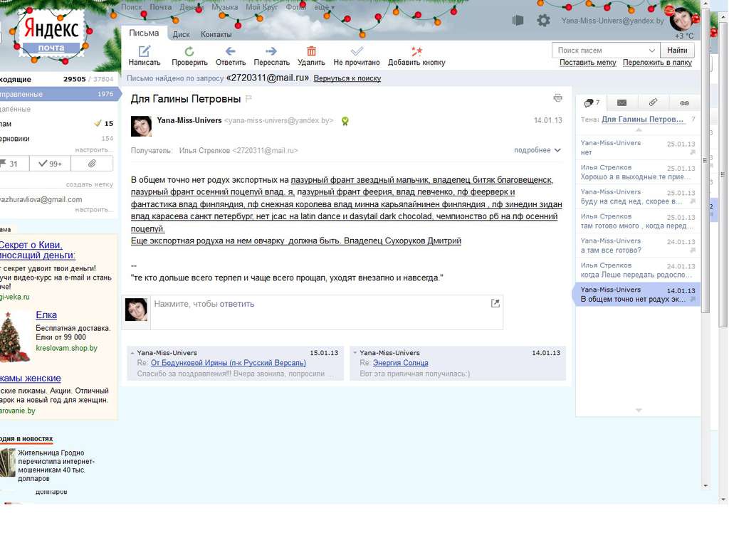Switch to the Контакты tab
Screen dimensions: 729x560
[216, 34]
